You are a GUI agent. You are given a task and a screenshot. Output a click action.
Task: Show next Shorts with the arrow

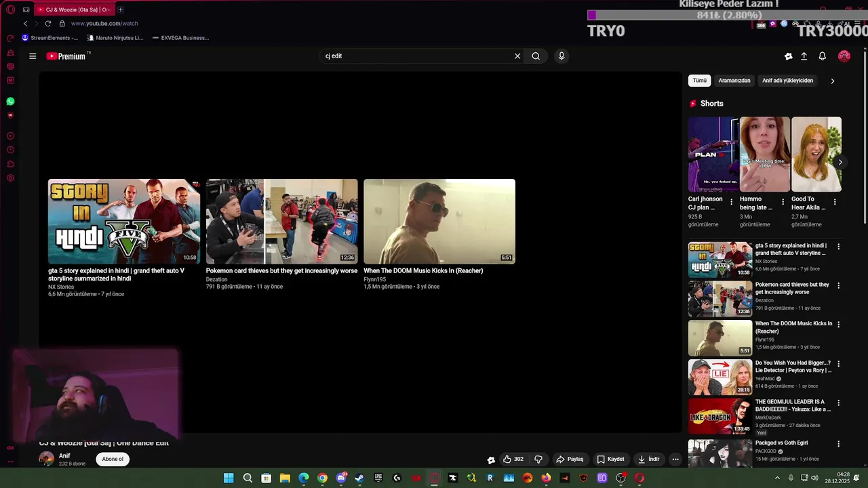(x=840, y=162)
